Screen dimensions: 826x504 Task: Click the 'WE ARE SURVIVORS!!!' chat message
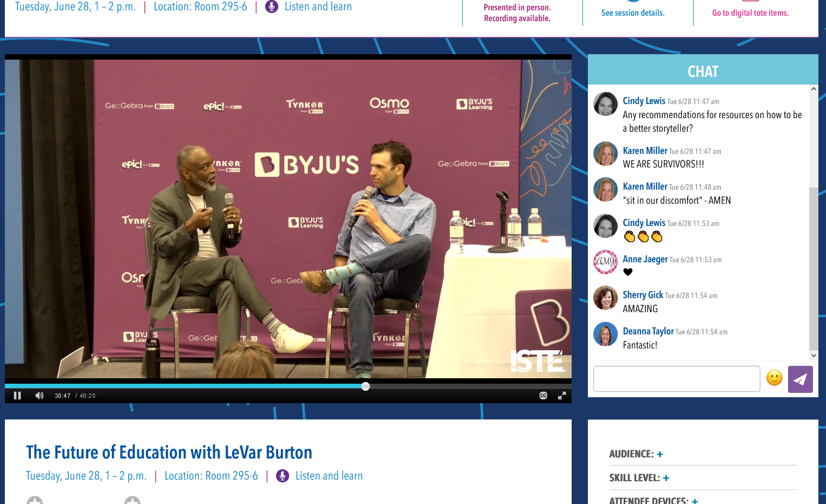coord(663,164)
